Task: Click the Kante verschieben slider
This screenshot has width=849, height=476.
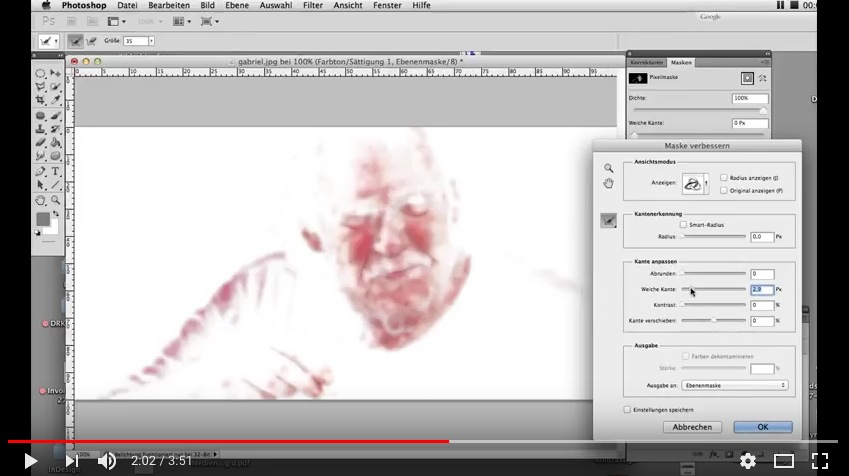Action: 713,321
